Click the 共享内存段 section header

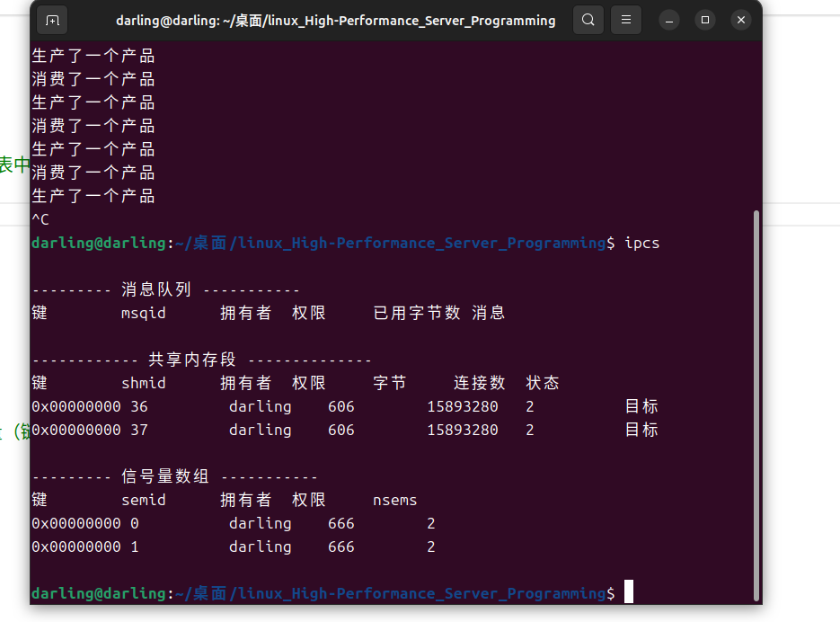pyautogui.click(x=191, y=360)
